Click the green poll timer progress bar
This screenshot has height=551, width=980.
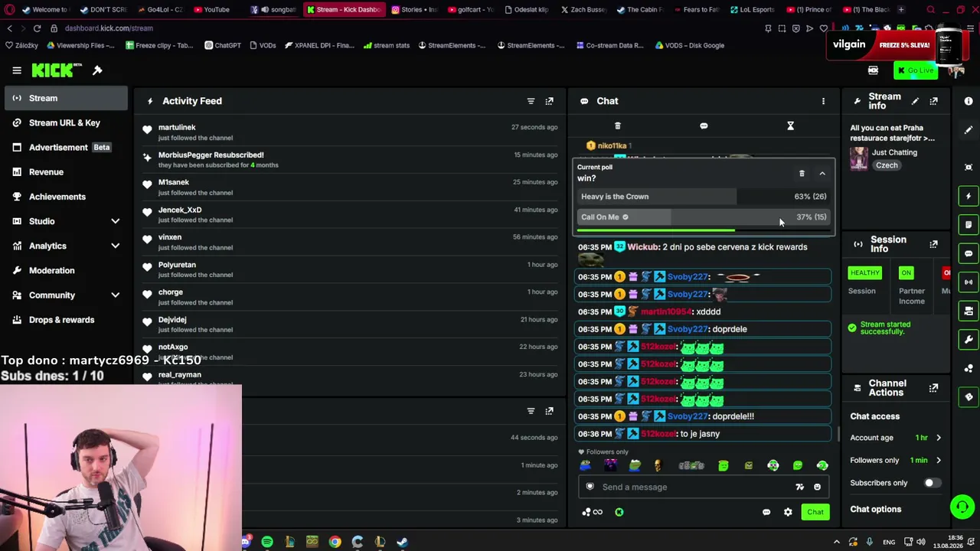coord(655,230)
